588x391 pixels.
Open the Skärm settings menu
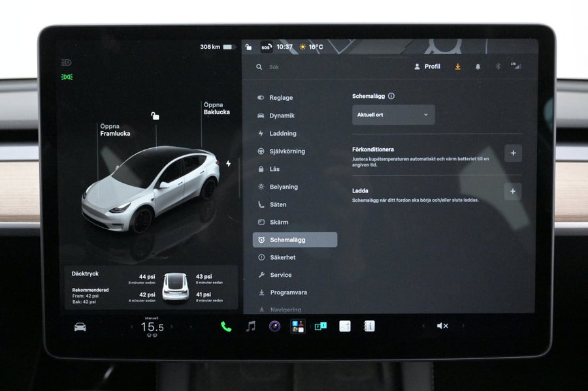point(273,222)
